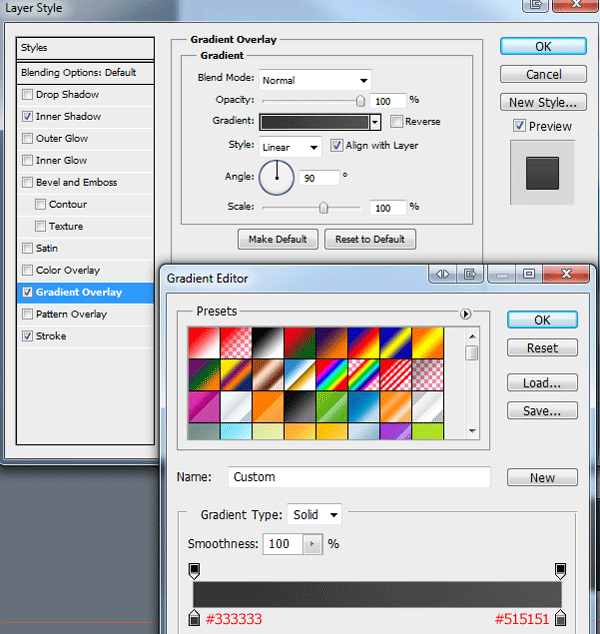Click the presets flyout menu arrow icon
The height and width of the screenshot is (634, 600).
pyautogui.click(x=465, y=313)
